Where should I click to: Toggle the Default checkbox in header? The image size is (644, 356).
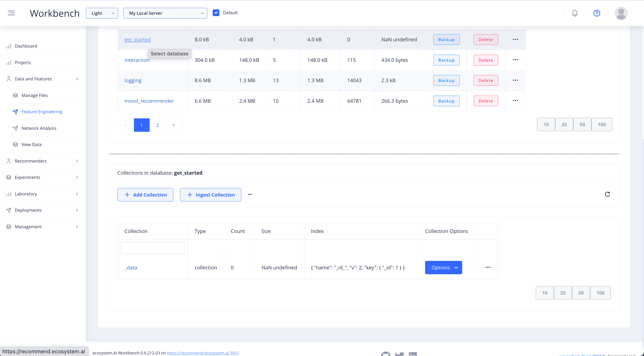[x=216, y=13]
